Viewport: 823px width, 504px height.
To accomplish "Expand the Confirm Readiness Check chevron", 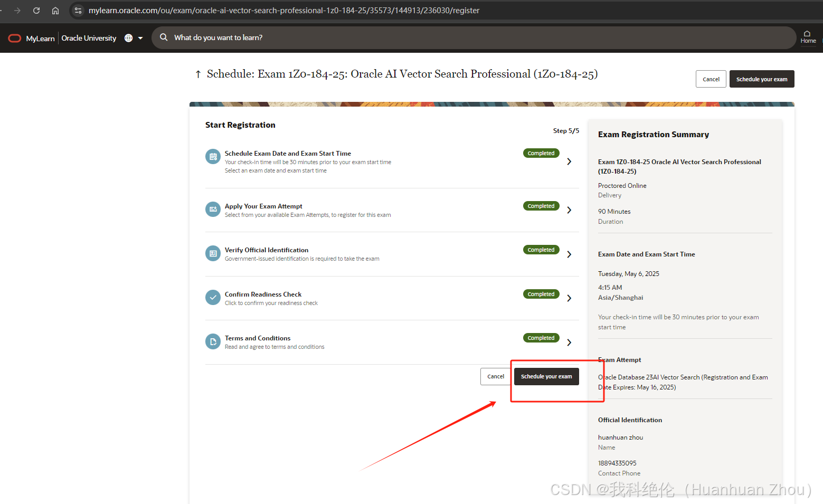I will point(569,298).
